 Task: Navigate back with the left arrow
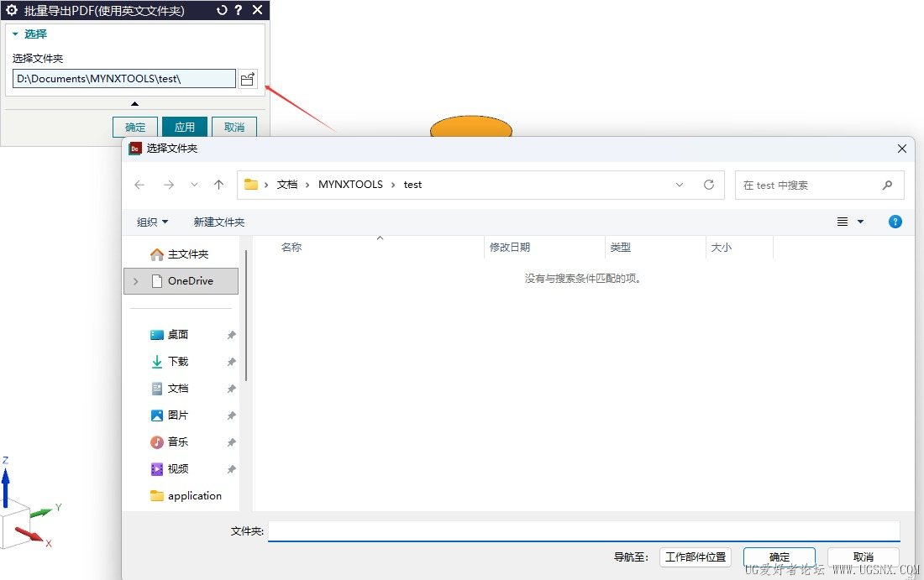point(139,185)
